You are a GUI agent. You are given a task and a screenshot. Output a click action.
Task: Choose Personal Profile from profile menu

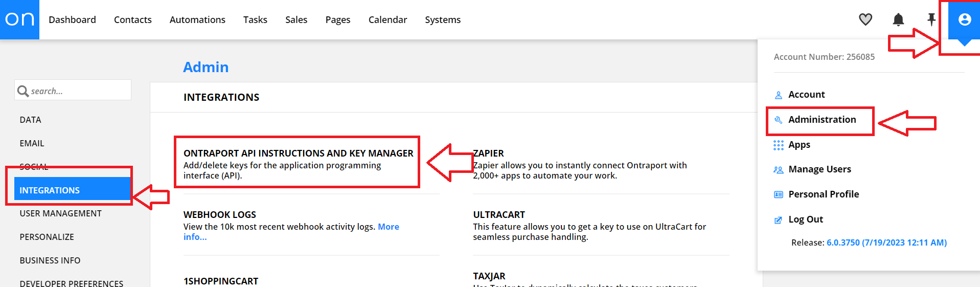(824, 194)
